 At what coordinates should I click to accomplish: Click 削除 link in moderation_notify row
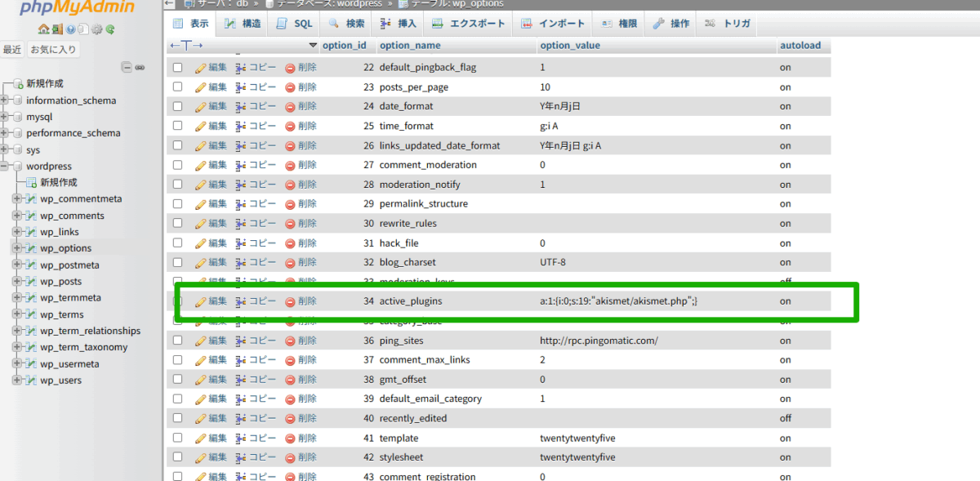[307, 185]
